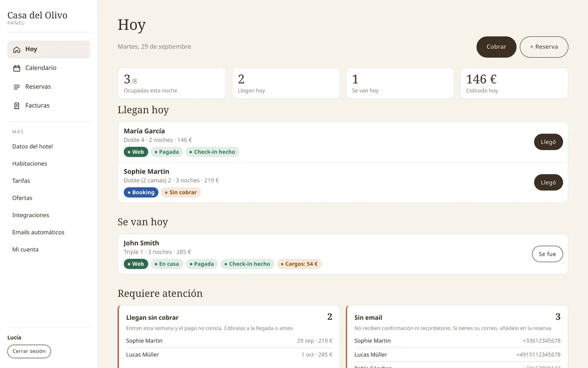This screenshot has height=368, width=588.
Task: Open the Ofertas page
Action: click(49, 198)
